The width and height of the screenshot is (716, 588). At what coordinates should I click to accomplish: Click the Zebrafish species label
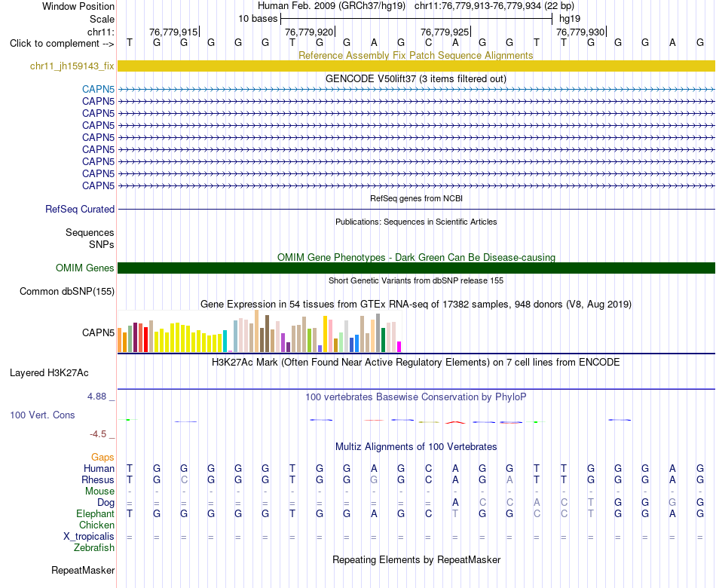tap(94, 547)
